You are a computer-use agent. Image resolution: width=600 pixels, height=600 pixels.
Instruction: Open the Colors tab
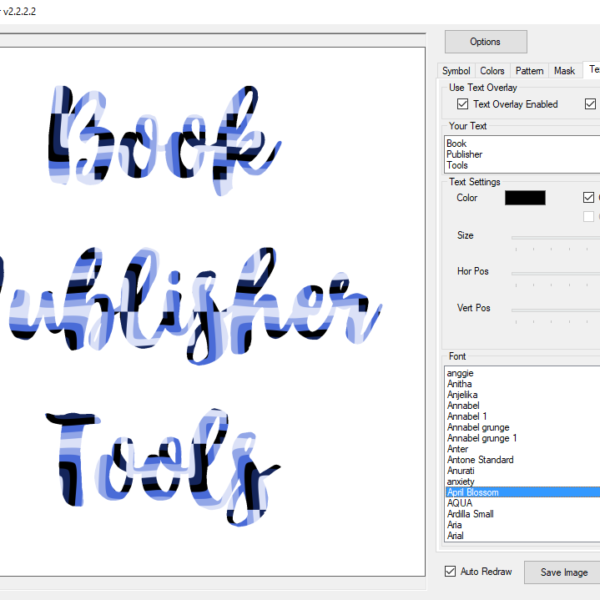(x=492, y=71)
